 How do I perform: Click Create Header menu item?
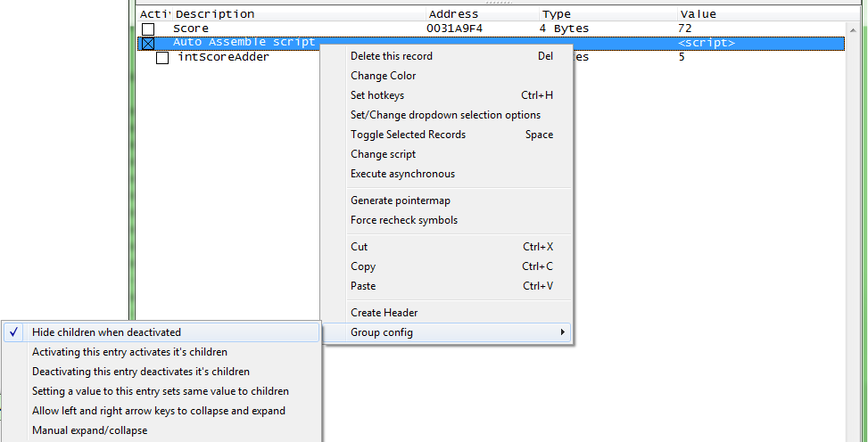[384, 313]
